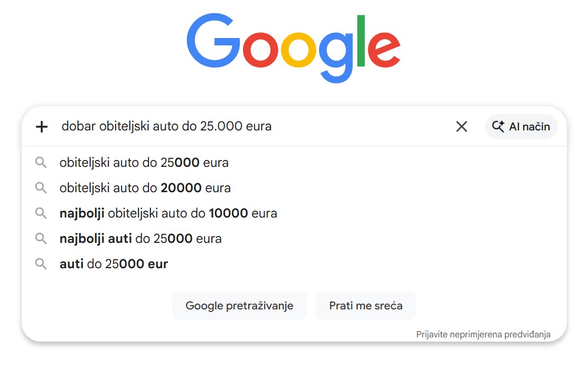This screenshot has height=368, width=588.
Task: Select suggestion 'auti do 25000 eur'
Action: [x=114, y=263]
